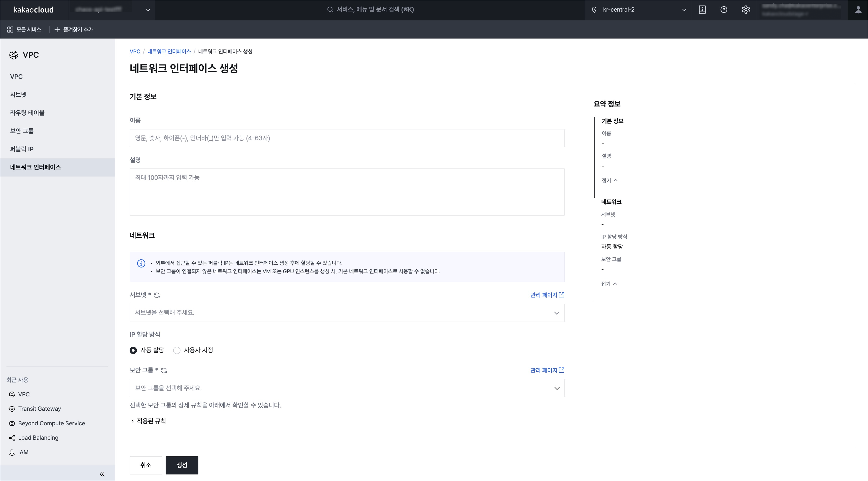Click the IAM recent service icon
The width and height of the screenshot is (868, 481).
[12, 452]
